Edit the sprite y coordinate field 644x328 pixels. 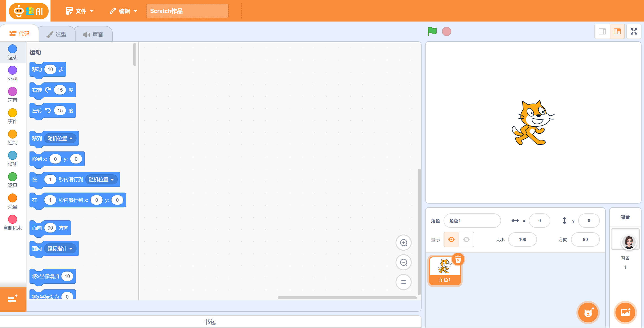(x=589, y=221)
